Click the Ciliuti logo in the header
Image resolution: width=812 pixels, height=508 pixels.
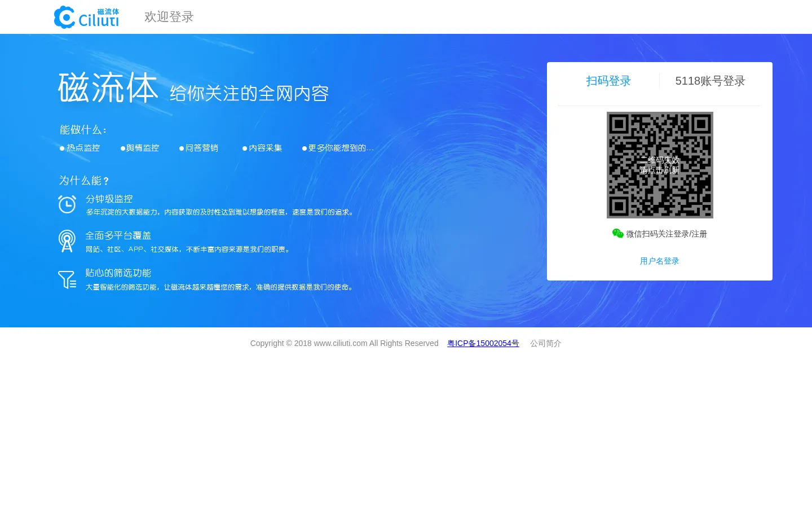(86, 17)
